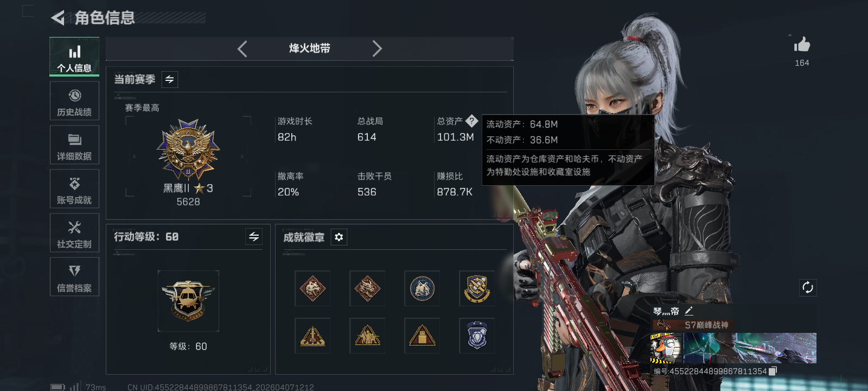Viewport: 868px width, 391px height.
Task: Open the 社交定制 section
Action: click(74, 233)
